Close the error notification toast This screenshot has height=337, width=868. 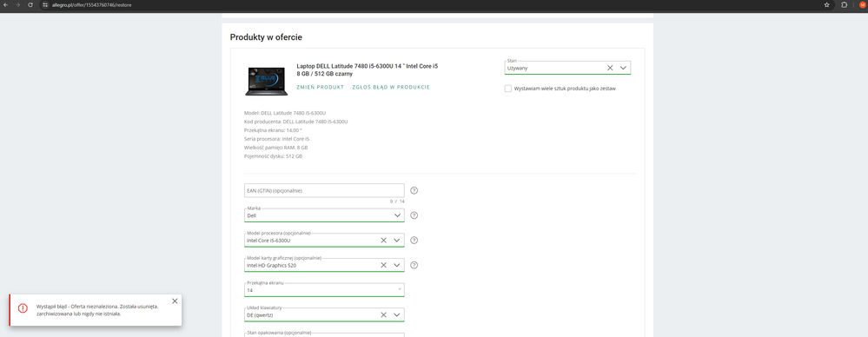coord(175,301)
